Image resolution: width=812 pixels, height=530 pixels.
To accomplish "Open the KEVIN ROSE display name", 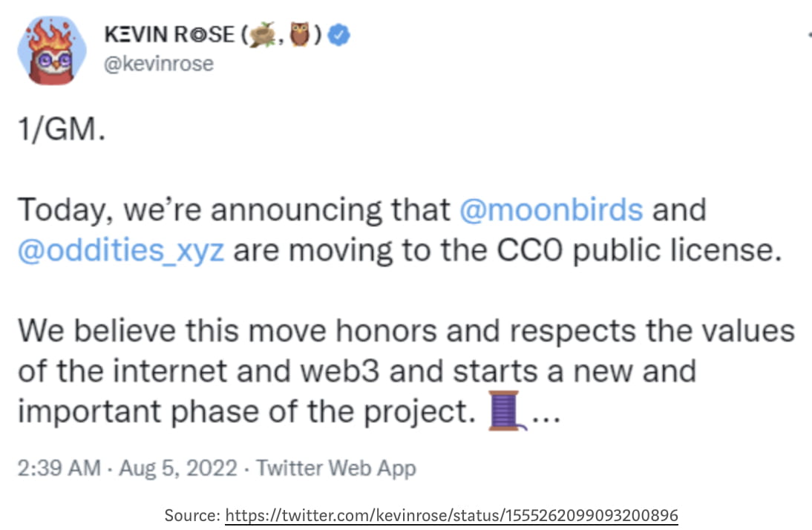I will pyautogui.click(x=170, y=34).
